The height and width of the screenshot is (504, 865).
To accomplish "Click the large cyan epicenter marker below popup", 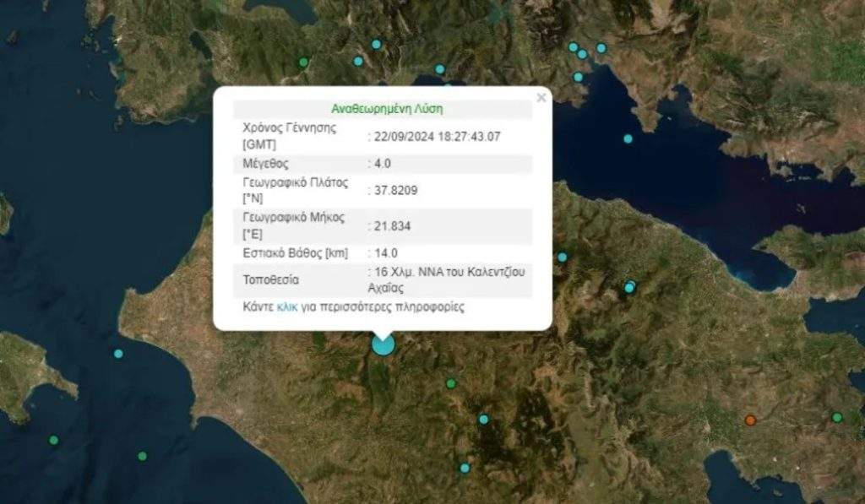I will tap(384, 344).
